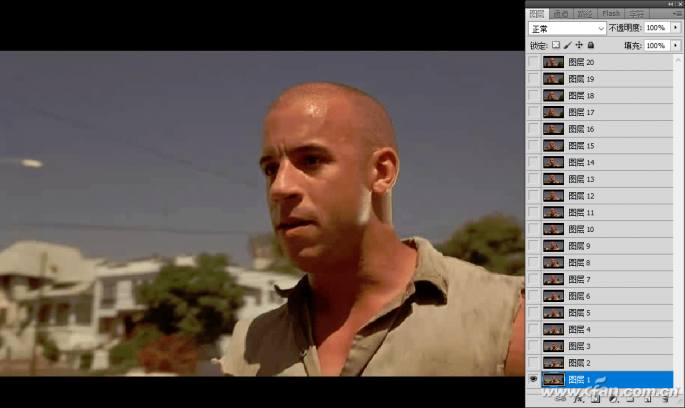
Task: Click the link layers chain icon
Action: (x=560, y=399)
